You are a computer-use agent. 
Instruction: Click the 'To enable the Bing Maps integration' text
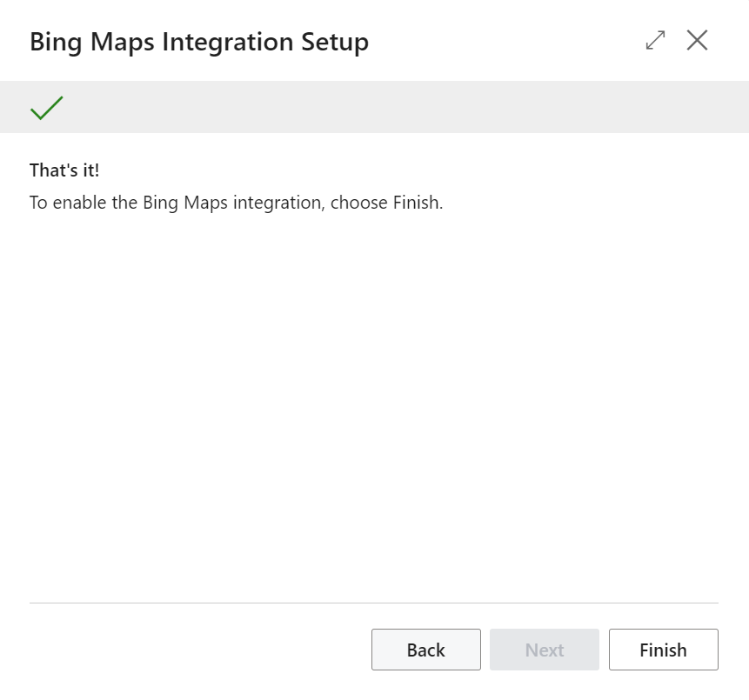pyautogui.click(x=174, y=203)
